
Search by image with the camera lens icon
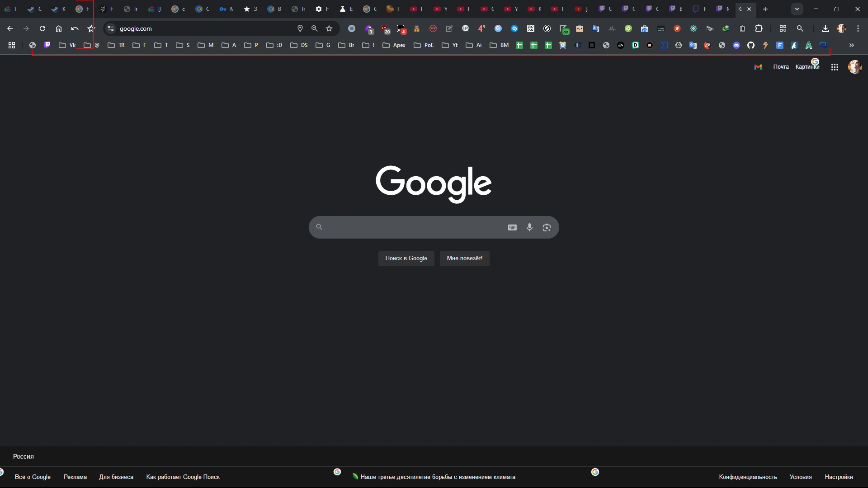[x=547, y=227]
